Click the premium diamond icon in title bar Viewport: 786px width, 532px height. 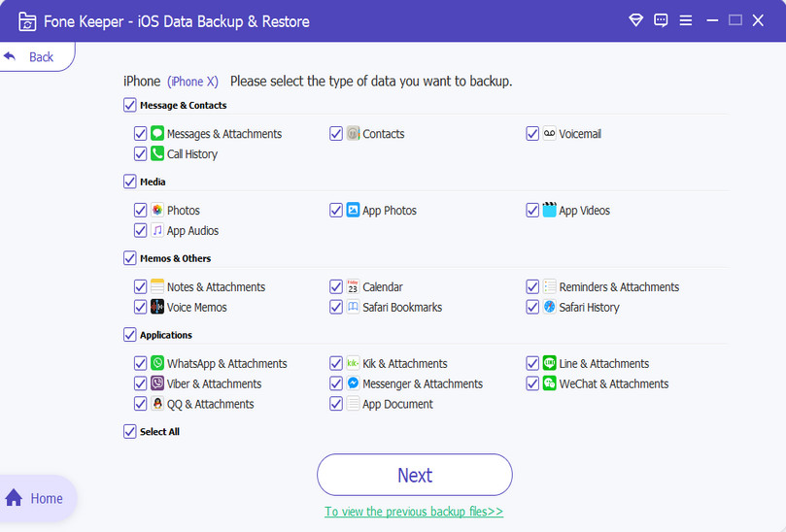(x=636, y=20)
